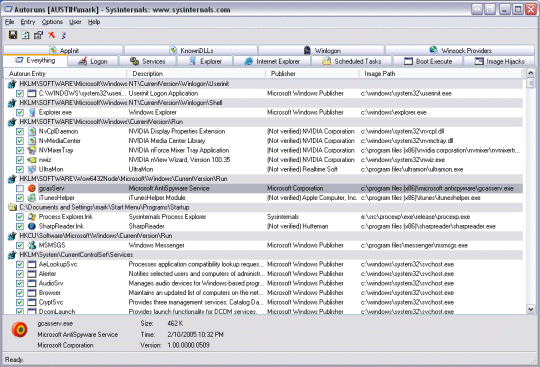Switch to the Scheduled Tasks tab
Viewport: 540px width, 367px height.
(351, 61)
